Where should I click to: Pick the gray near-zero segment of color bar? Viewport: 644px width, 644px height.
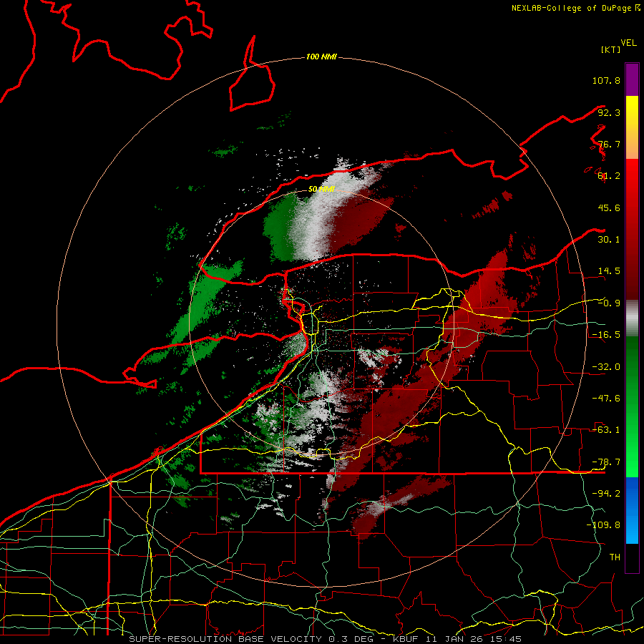(x=632, y=317)
